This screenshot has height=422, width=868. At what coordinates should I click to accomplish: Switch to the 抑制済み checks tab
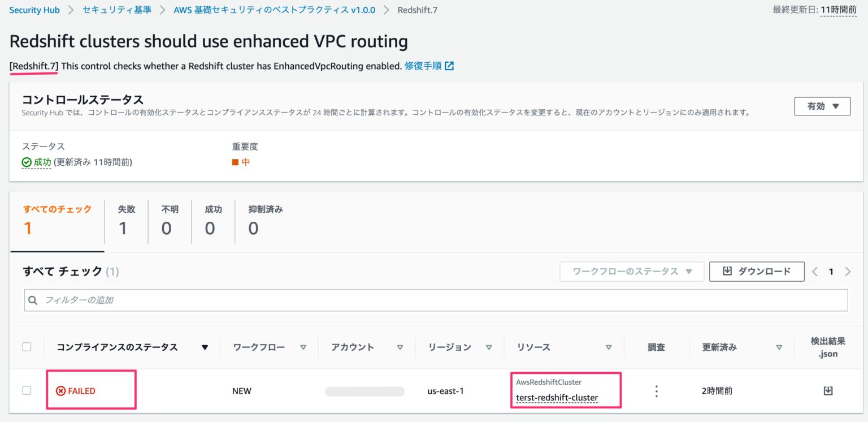(266, 221)
